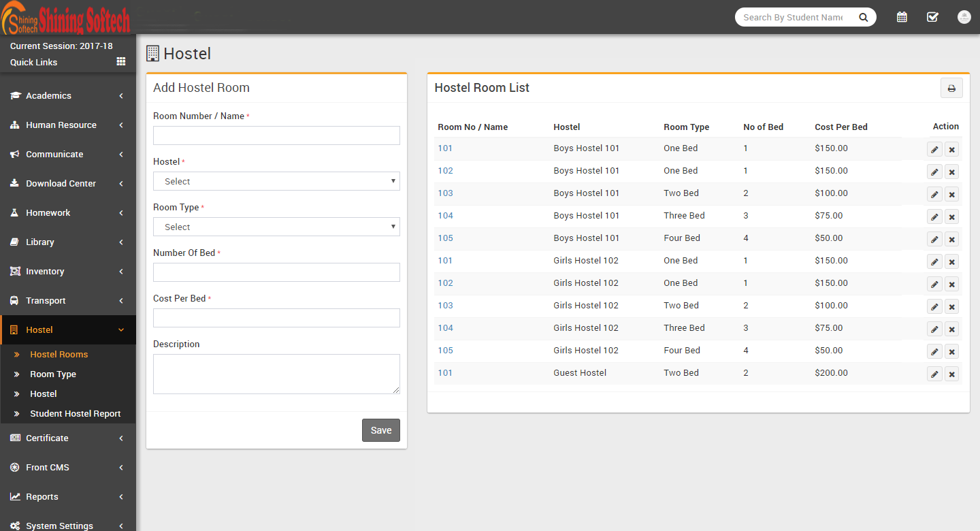
Task: Click the $200.00 cost cell
Action: point(832,372)
